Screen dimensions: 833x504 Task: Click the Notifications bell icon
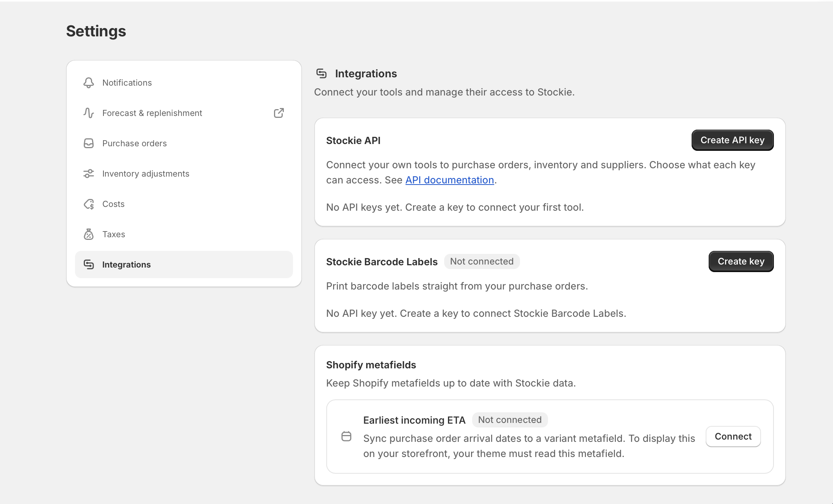click(89, 83)
